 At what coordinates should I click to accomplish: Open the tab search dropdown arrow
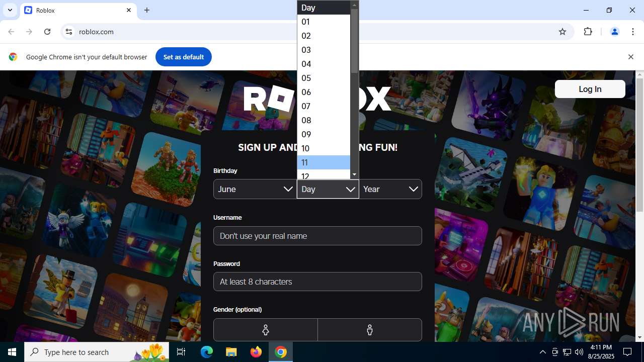pyautogui.click(x=10, y=10)
